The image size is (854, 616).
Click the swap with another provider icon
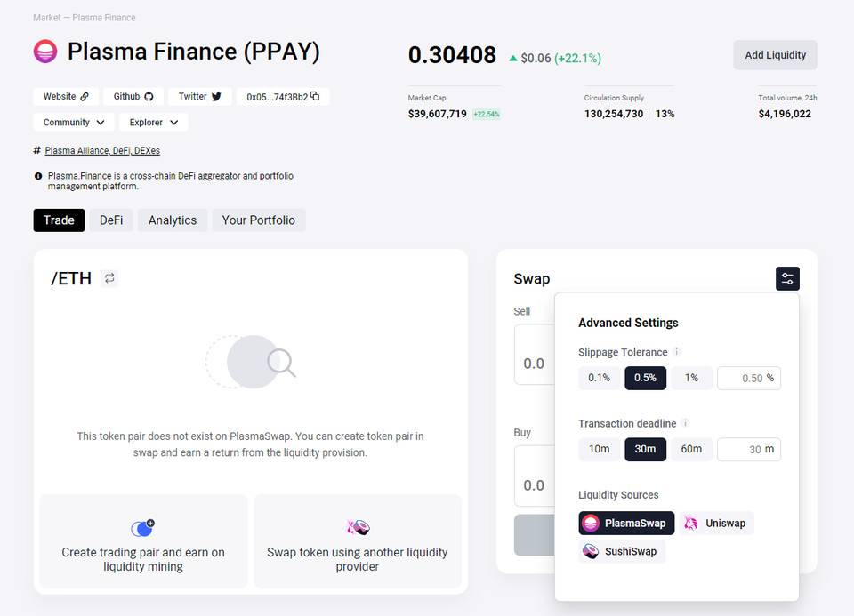(x=358, y=528)
